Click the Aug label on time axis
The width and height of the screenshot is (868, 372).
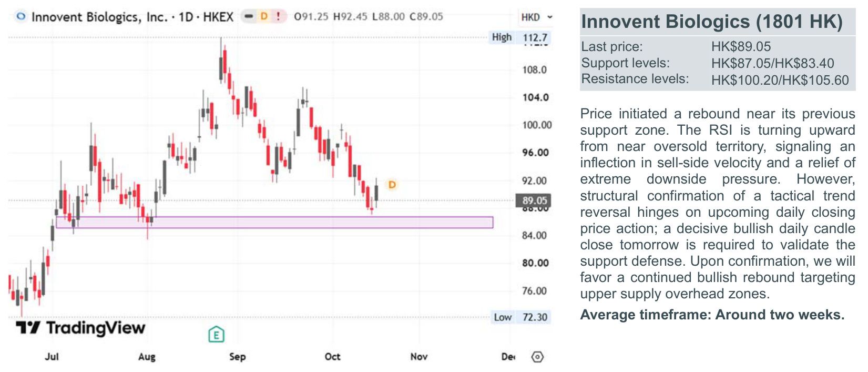coord(147,357)
